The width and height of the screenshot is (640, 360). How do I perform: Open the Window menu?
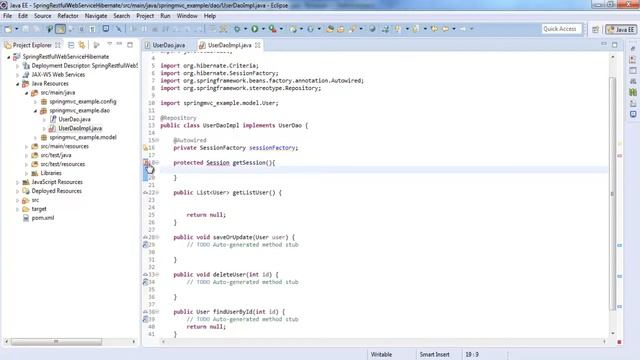tap(187, 16)
